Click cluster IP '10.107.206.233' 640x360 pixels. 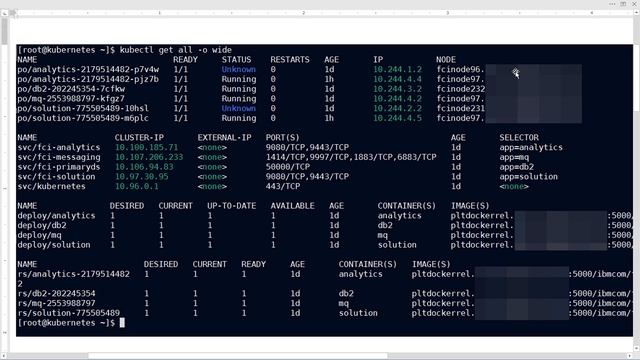coord(149,157)
